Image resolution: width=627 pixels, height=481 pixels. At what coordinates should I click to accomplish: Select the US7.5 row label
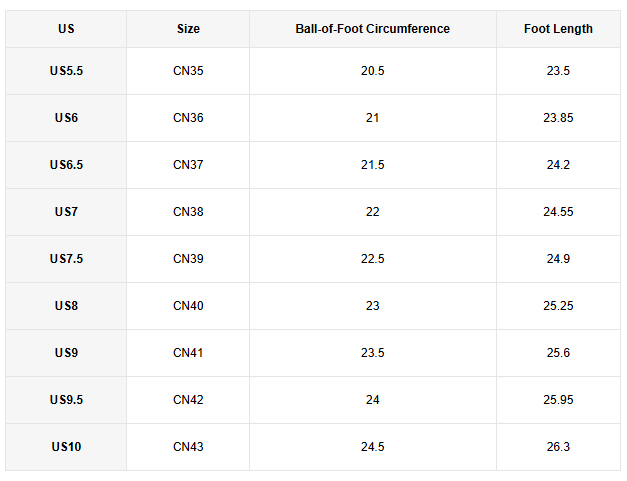[66, 259]
